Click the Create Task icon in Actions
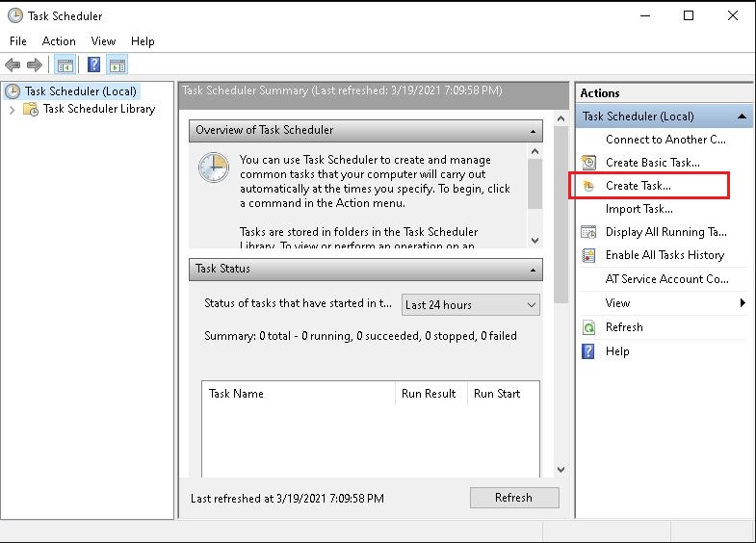 [588, 186]
